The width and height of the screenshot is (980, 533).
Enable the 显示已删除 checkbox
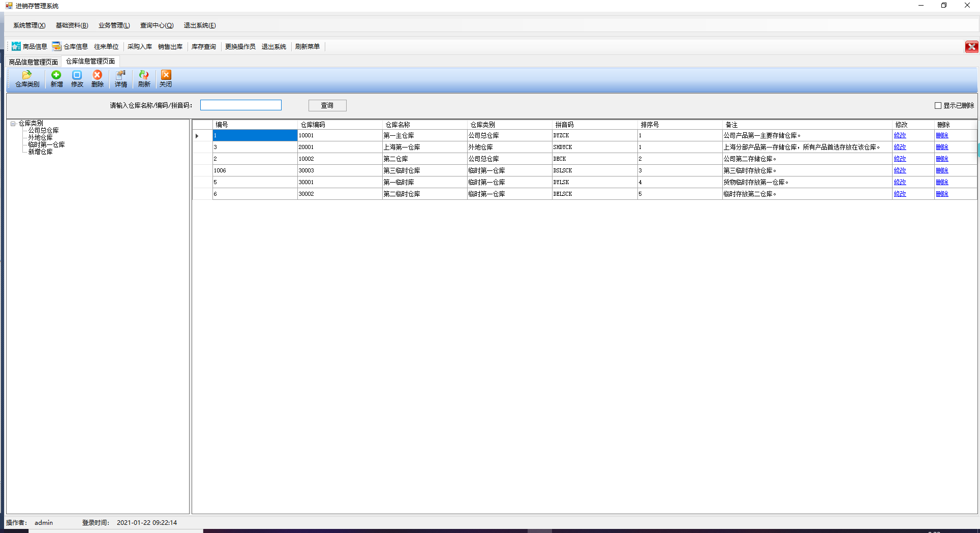[x=938, y=105]
